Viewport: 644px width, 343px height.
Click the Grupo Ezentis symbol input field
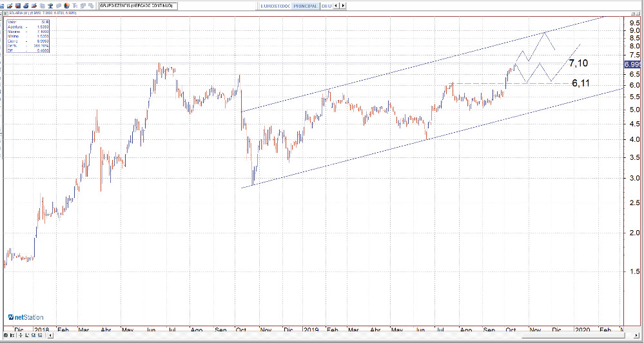[x=139, y=6]
